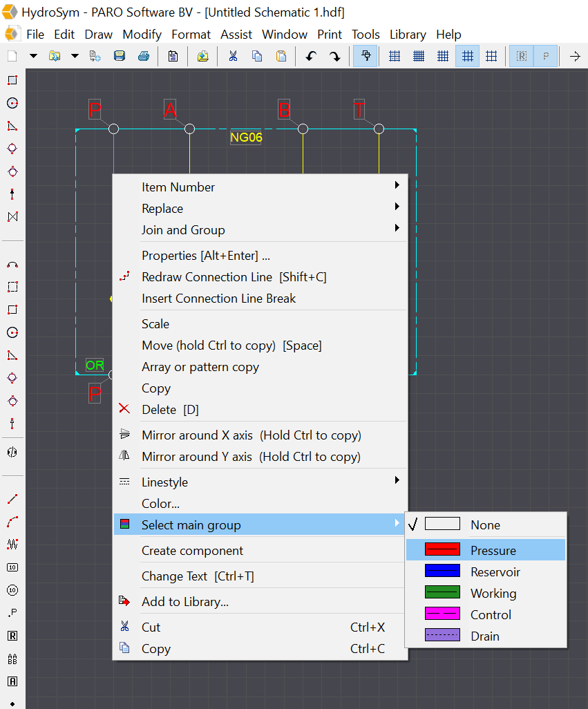Screen dimensions: 588x709
Task: Select the dot P port label tool
Action: click(x=12, y=613)
